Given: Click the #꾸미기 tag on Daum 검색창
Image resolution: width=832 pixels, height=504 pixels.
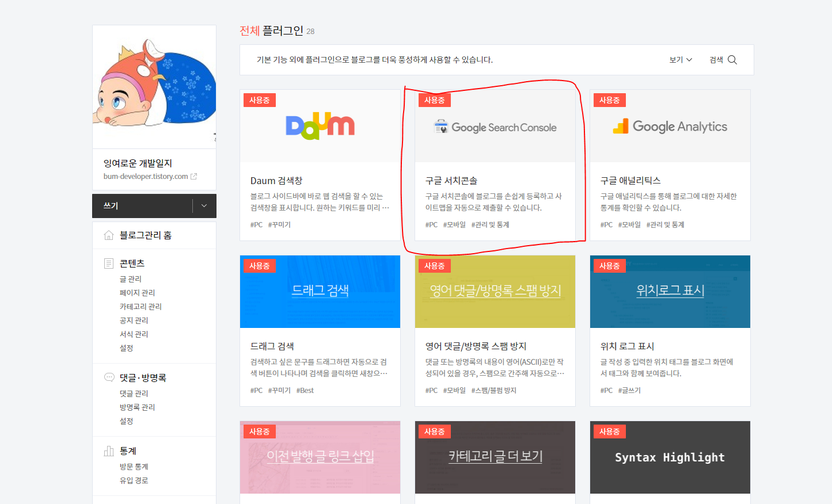Looking at the screenshot, I should (x=279, y=225).
